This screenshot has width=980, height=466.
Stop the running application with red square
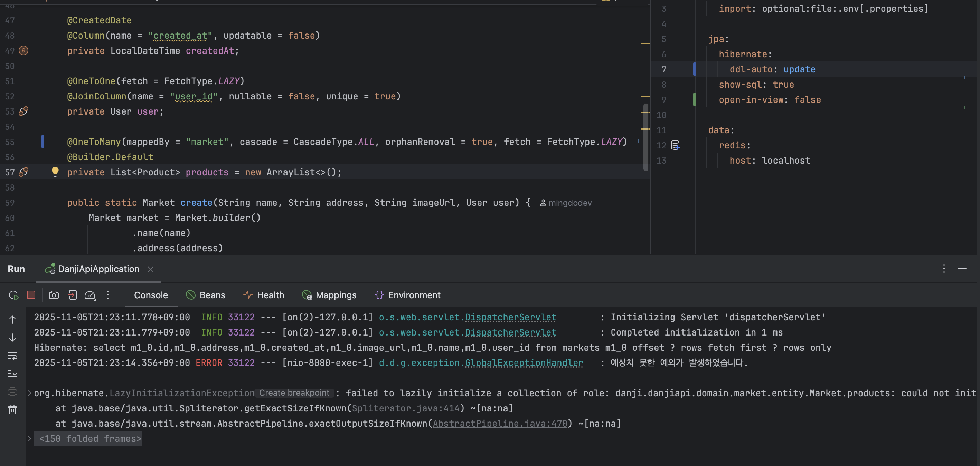pos(31,295)
